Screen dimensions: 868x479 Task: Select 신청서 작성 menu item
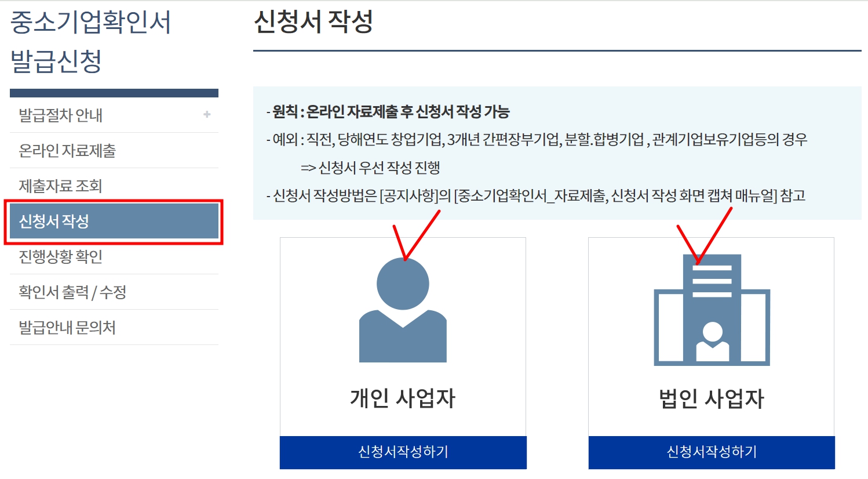coord(114,222)
